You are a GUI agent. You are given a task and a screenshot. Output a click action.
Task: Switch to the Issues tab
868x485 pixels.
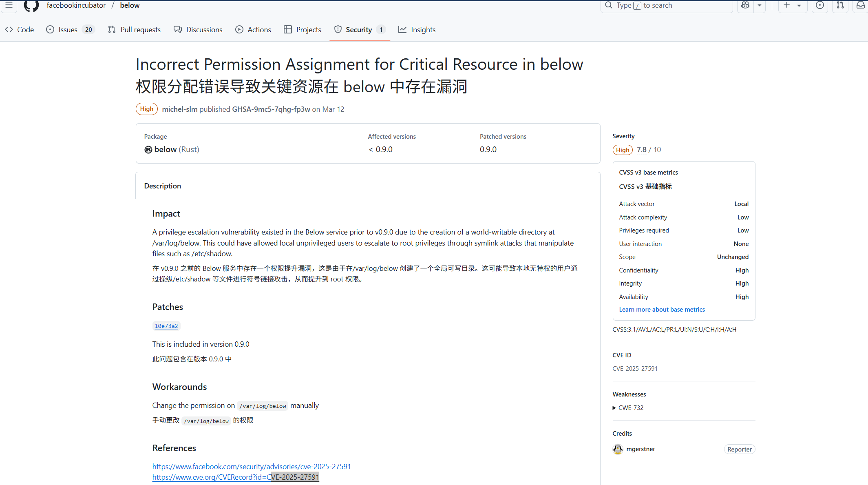71,30
